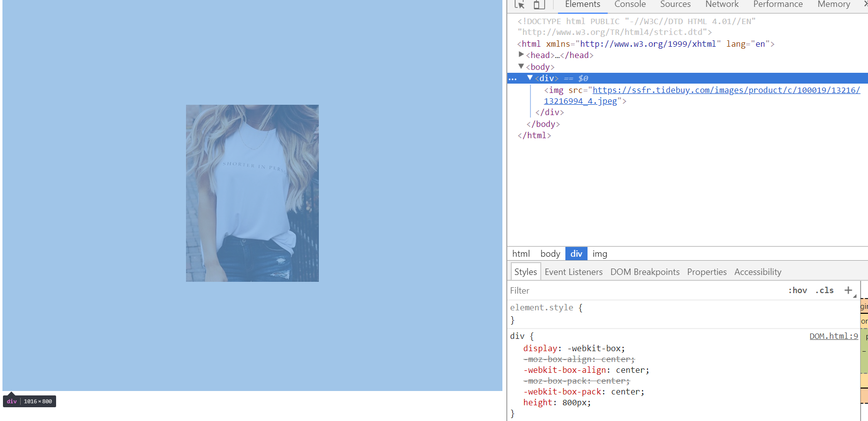
Task: Click the struck-out '-moz-box-pack: center' declaration
Action: point(576,381)
